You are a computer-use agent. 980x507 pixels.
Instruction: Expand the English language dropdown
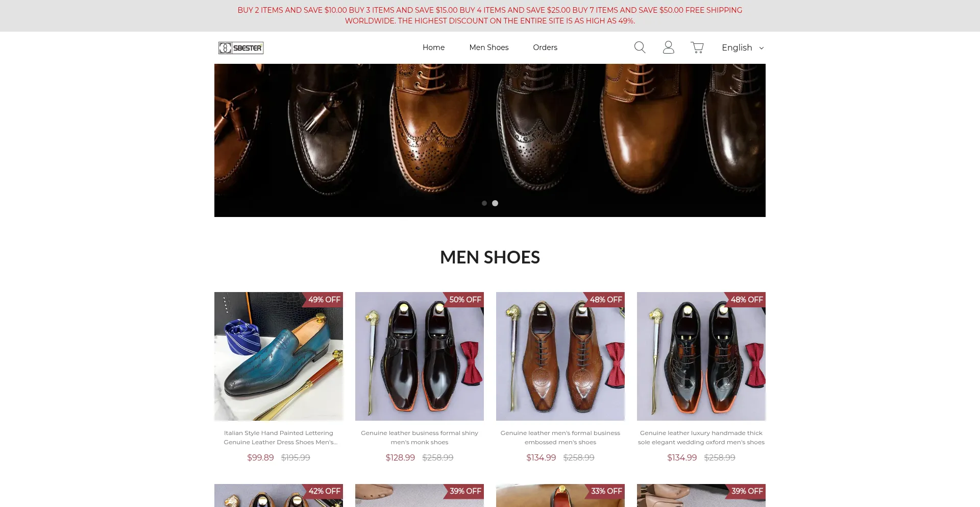(x=743, y=47)
